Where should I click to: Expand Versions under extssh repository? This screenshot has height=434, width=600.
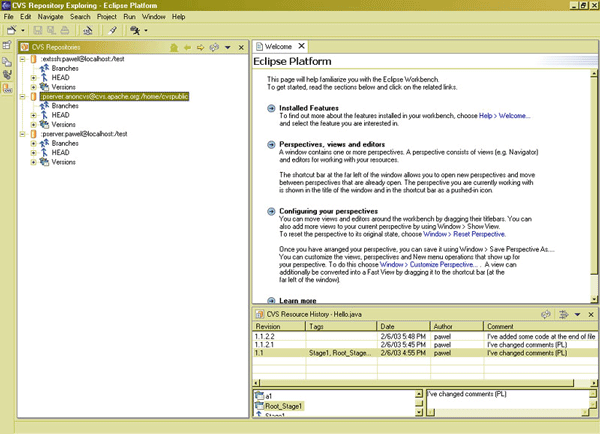[x=33, y=87]
